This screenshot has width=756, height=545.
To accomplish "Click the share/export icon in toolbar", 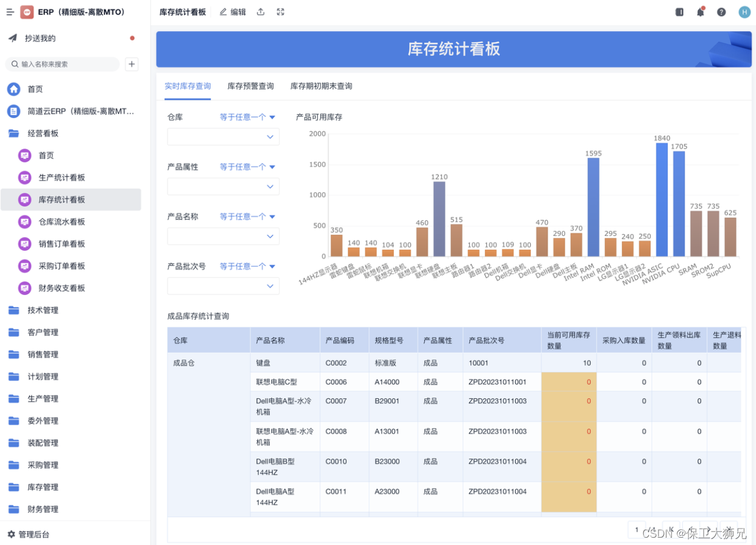I will pos(261,12).
